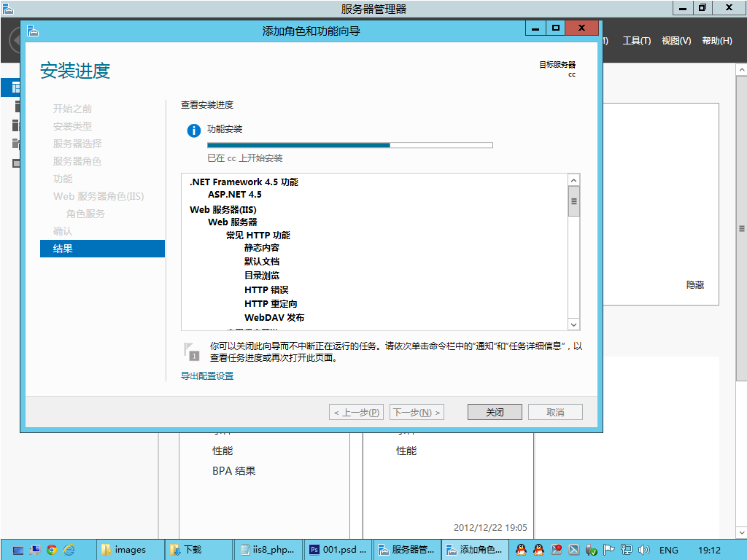Select the 安装类型 wizard step

point(72,126)
